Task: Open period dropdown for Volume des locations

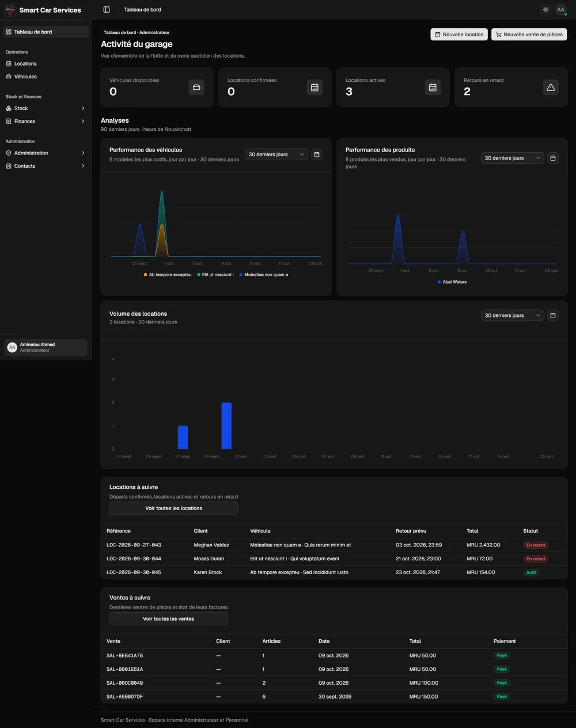Action: (x=513, y=315)
